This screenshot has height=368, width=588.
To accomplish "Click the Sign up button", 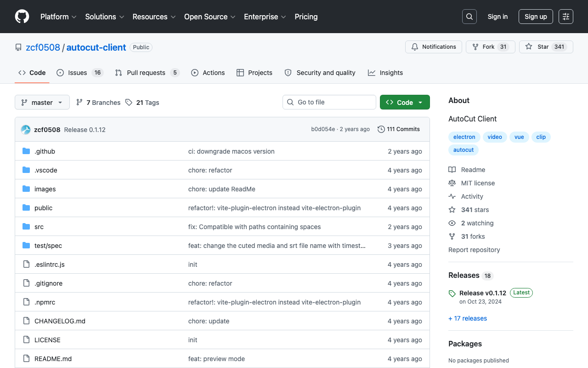I will (x=536, y=17).
